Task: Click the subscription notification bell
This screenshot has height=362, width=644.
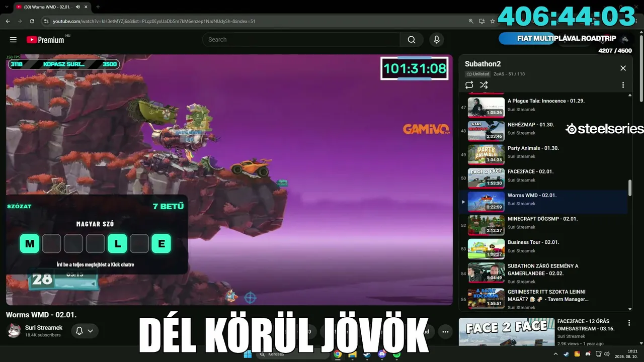Action: click(79, 331)
